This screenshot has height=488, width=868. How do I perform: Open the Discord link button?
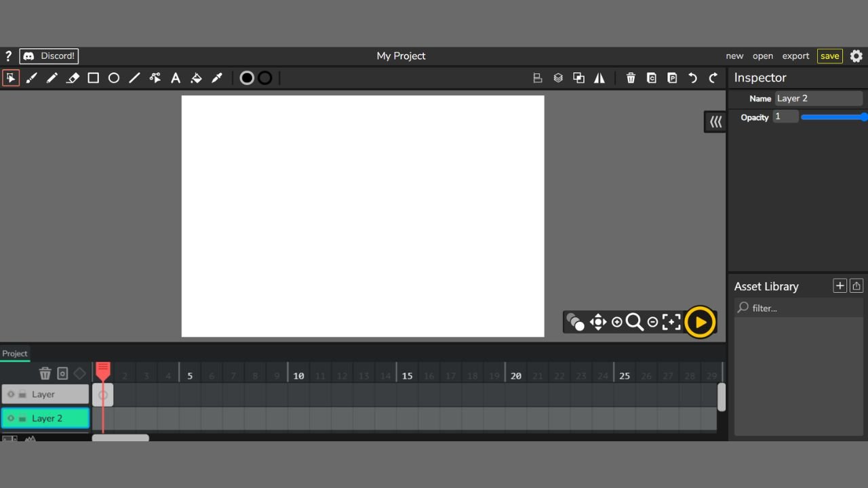pyautogui.click(x=49, y=56)
